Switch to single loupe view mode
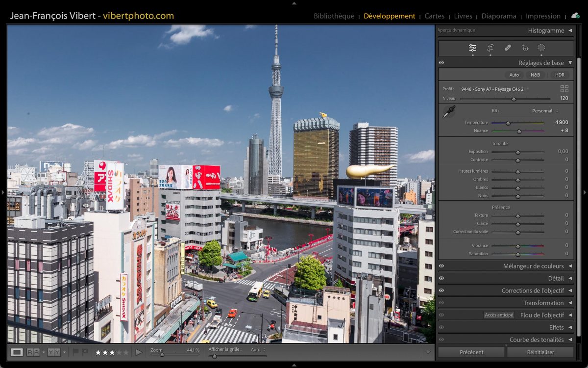Screen dimensions: 588x368 click(x=17, y=352)
